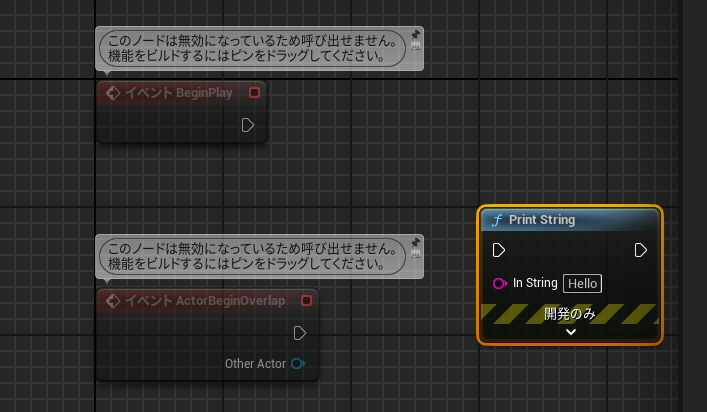Select the イベント ActorBeginOverlap node title
Viewport: 707px width, 412px height.
click(x=204, y=301)
